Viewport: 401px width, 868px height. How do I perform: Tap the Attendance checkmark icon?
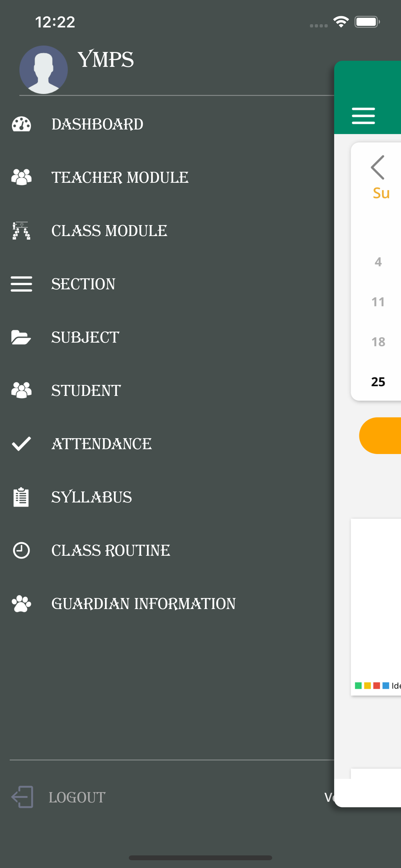coord(22,444)
